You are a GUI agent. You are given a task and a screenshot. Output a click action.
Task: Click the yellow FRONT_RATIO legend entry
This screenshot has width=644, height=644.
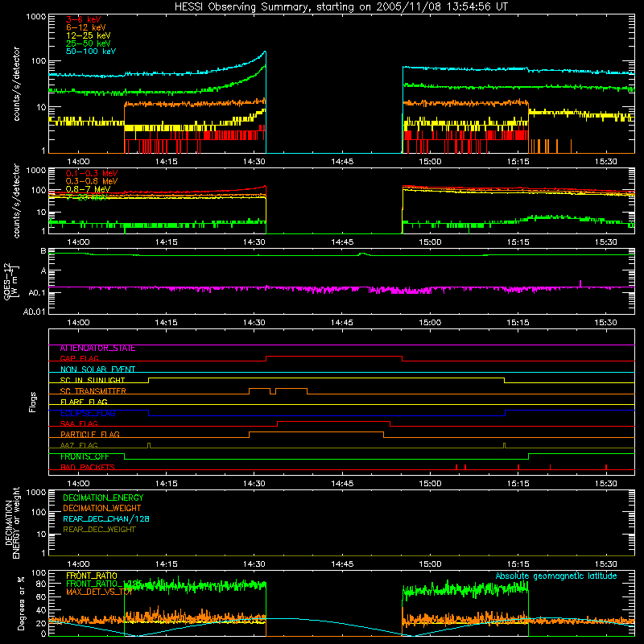92,576
